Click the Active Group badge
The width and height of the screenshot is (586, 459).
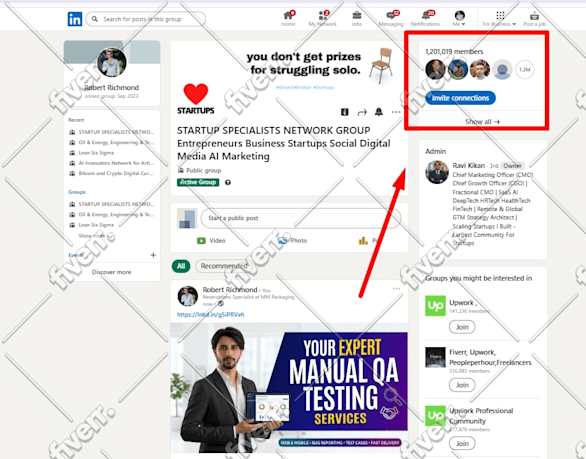coord(198,182)
